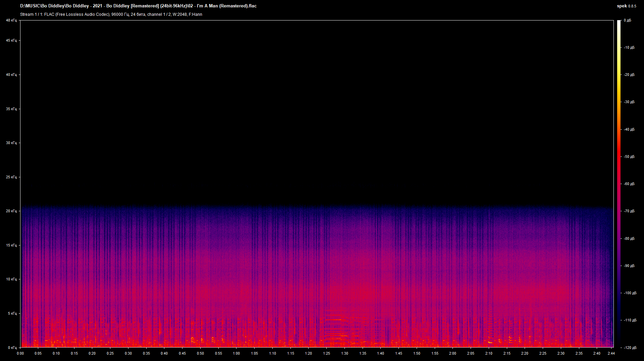This screenshot has height=361, width=644.
Task: Click the 2:00 time axis marker
Action: (x=452, y=353)
